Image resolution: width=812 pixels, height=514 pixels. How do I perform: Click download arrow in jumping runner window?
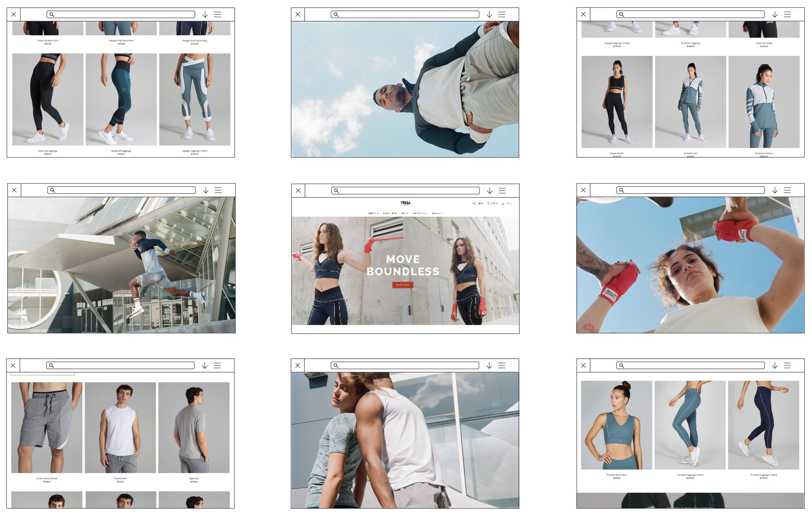pyautogui.click(x=206, y=190)
